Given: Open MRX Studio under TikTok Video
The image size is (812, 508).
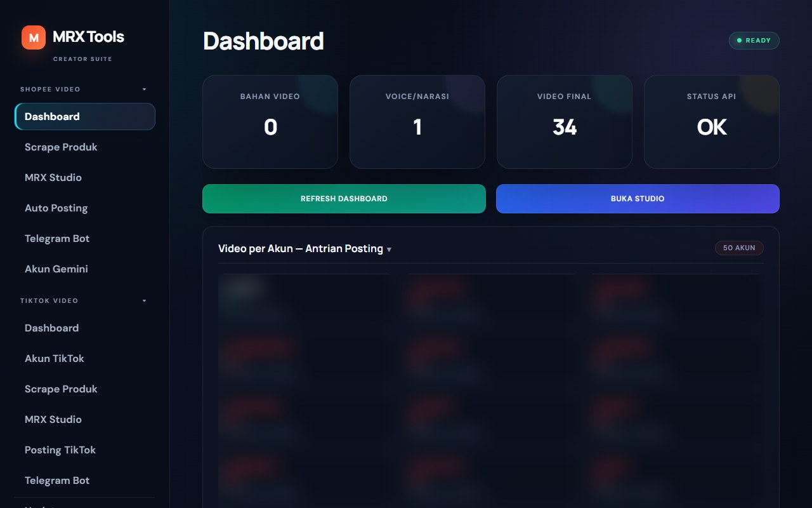Looking at the screenshot, I should coord(85,419).
